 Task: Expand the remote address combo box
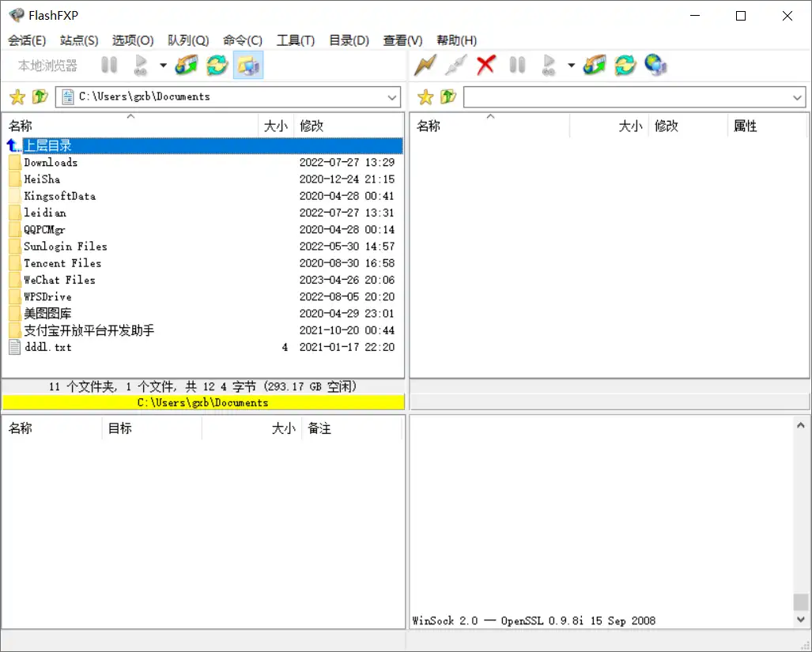[798, 96]
